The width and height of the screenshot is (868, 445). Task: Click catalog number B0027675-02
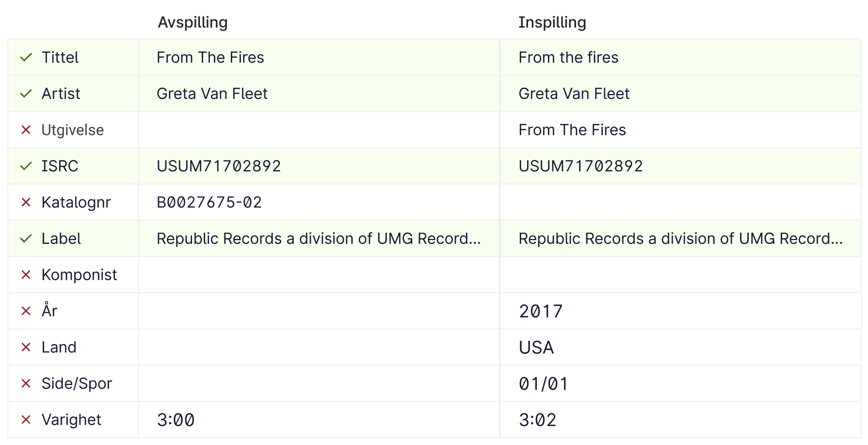point(209,202)
